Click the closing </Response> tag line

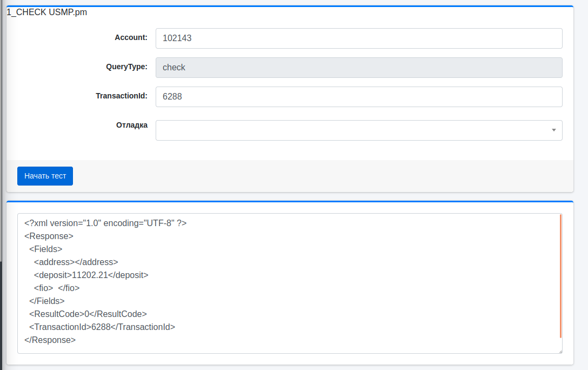[50, 340]
